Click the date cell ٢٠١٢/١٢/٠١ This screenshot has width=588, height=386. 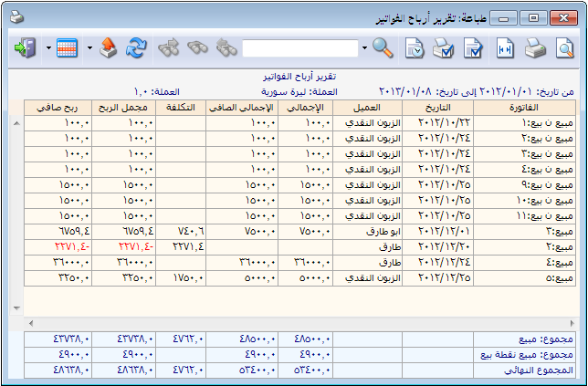pos(437,232)
